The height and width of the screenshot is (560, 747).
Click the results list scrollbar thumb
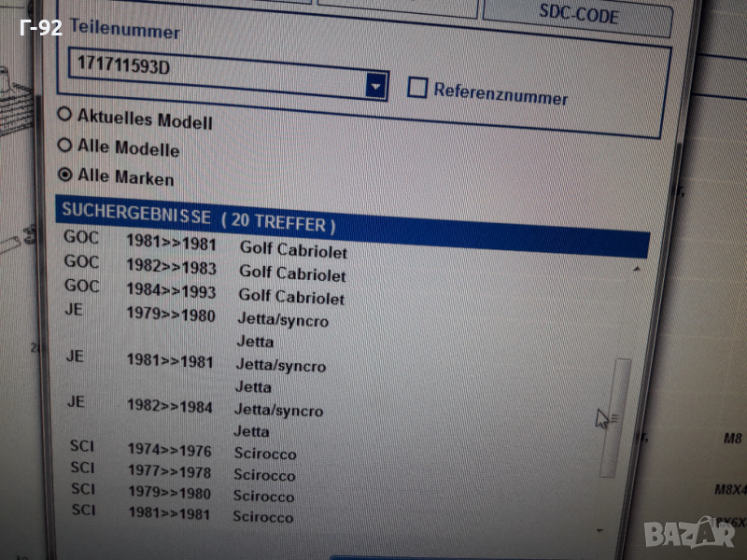(x=614, y=415)
